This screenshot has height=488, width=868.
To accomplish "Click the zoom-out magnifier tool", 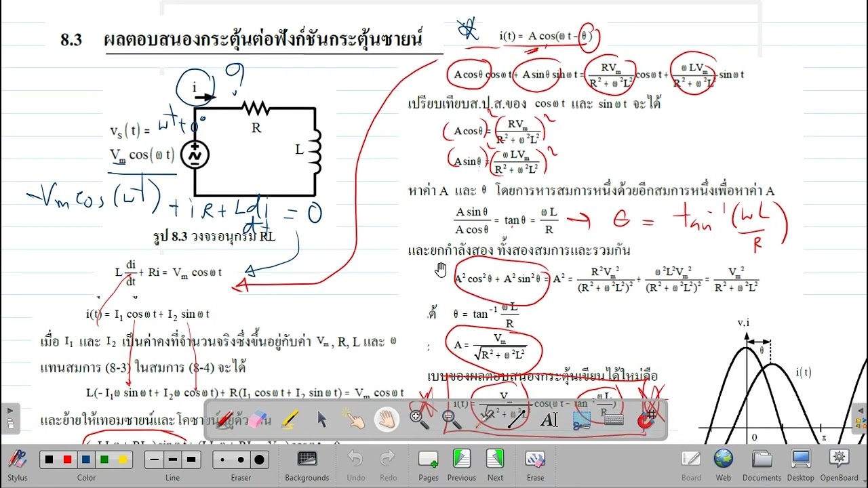I will 452,420.
